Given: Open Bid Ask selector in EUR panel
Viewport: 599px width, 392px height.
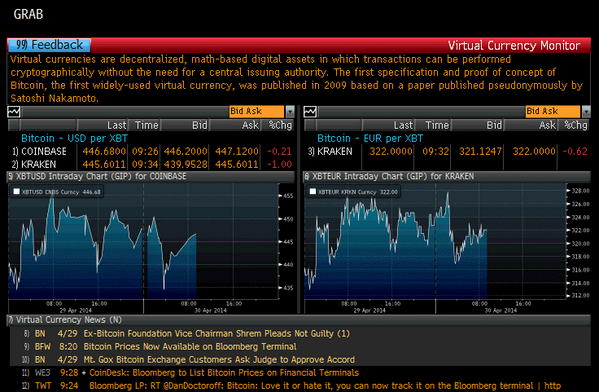Looking at the screenshot, I should coord(552,111).
